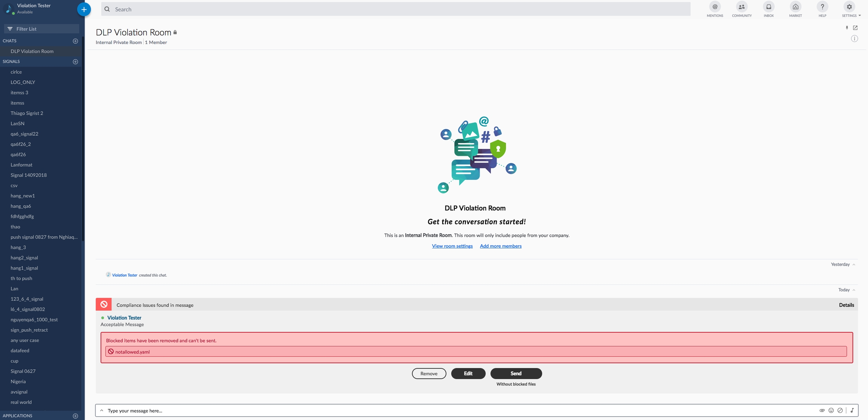Add a new signal with plus icon
868x420 pixels.
coord(75,61)
